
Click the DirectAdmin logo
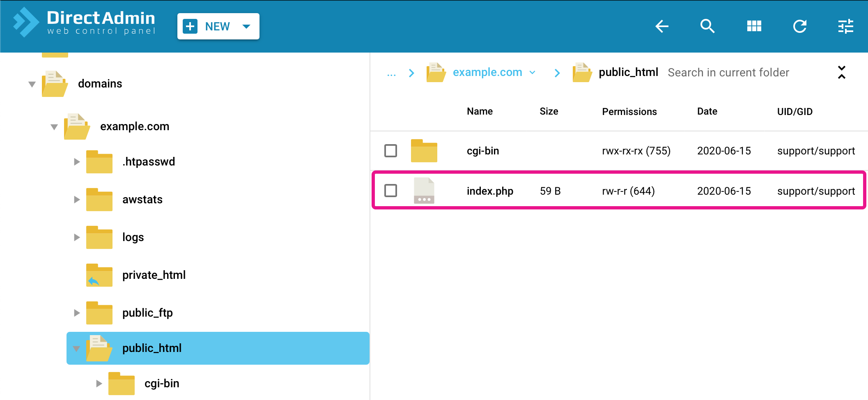click(x=85, y=23)
